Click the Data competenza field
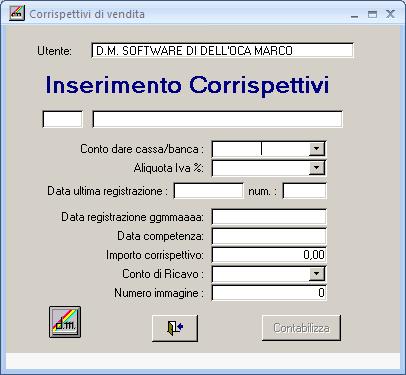406x375 pixels. click(x=269, y=236)
